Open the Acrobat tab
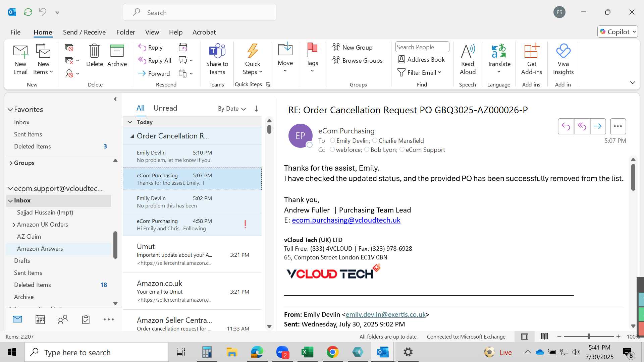The width and height of the screenshot is (644, 362). (204, 32)
